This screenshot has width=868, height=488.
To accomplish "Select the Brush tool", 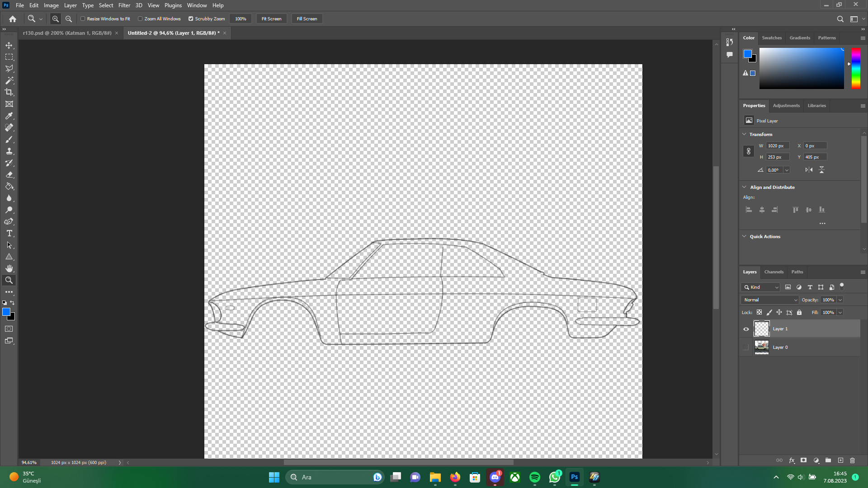I will pos(9,140).
